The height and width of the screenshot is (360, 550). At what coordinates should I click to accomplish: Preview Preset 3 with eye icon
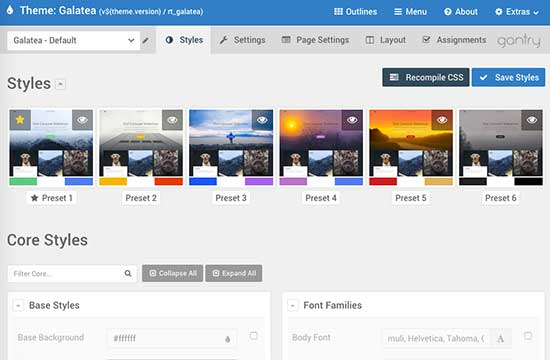[x=262, y=120]
